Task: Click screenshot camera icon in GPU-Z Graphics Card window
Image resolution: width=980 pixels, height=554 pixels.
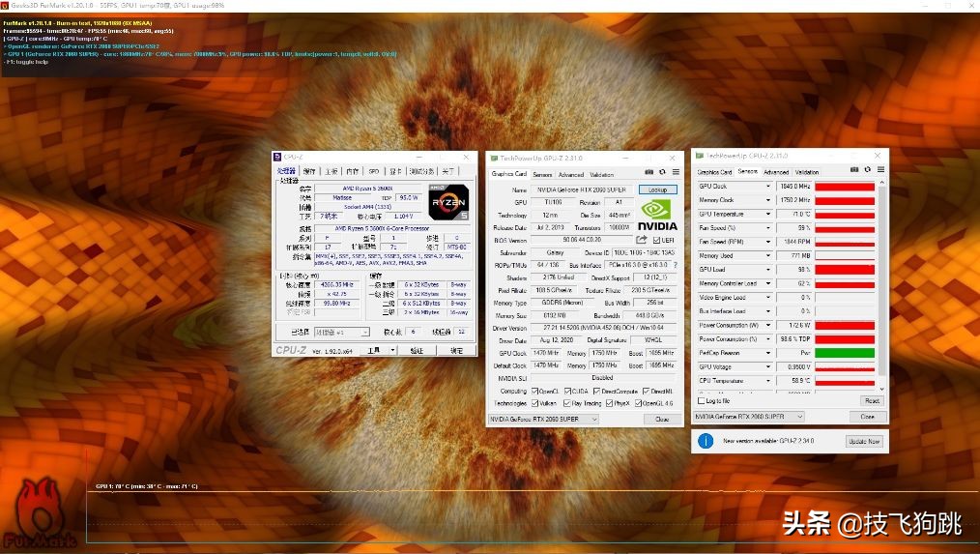Action: click(x=649, y=172)
